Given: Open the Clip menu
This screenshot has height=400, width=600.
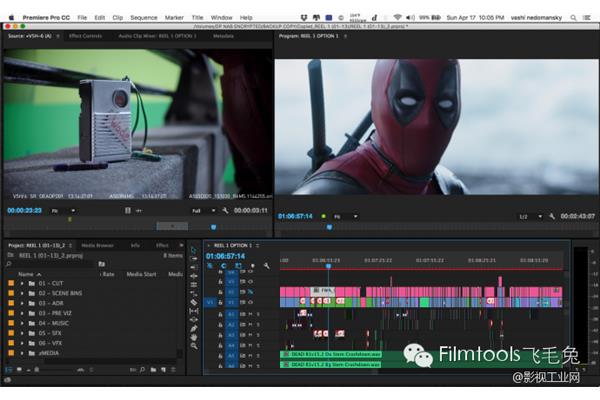Looking at the screenshot, I should [x=117, y=18].
